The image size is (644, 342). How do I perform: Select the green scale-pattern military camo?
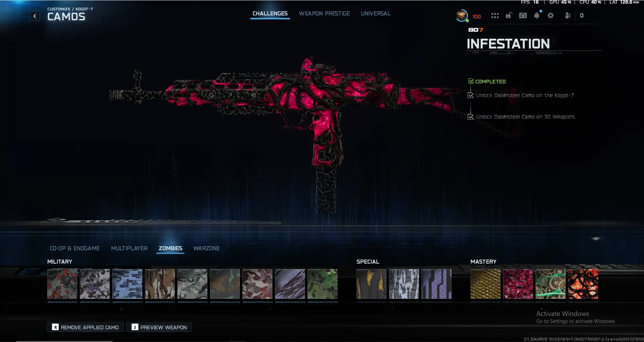click(x=323, y=284)
